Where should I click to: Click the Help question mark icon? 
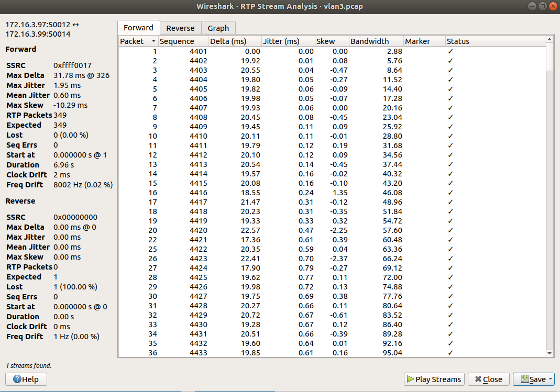[x=17, y=379]
